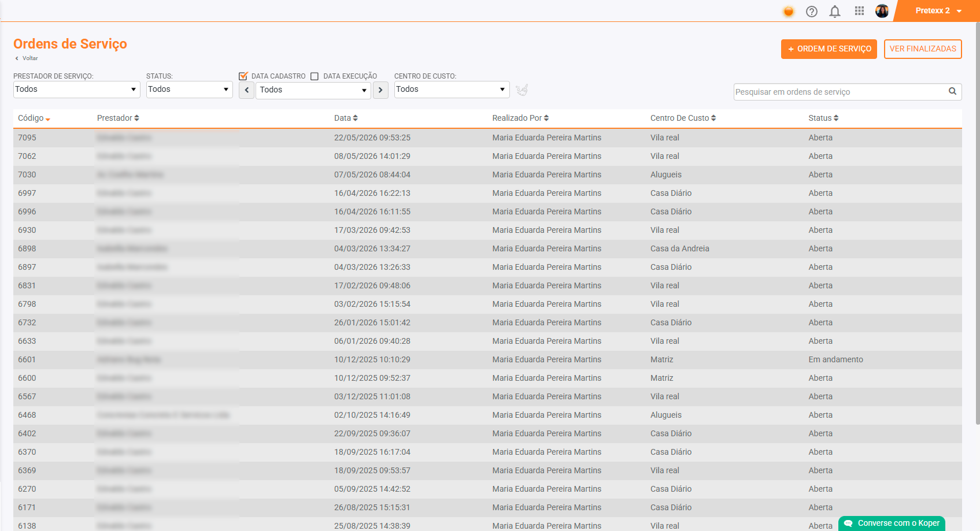Sort table by Realizado Por column

click(x=520, y=118)
